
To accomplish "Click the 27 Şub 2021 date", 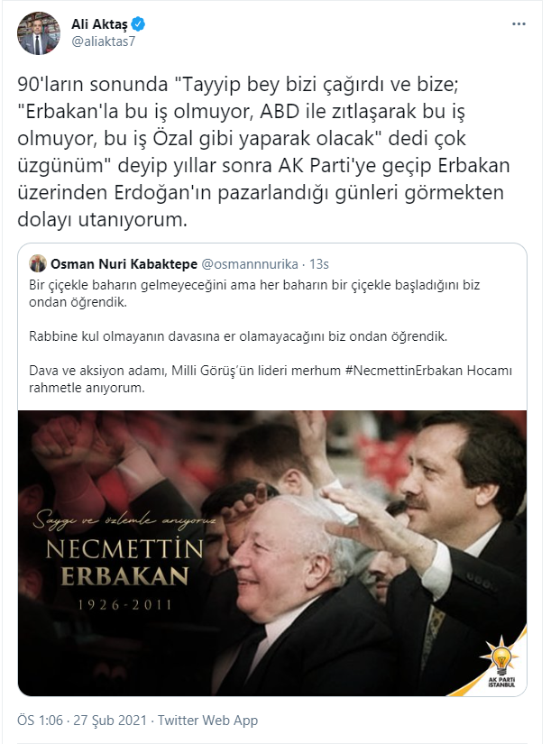I will click(x=110, y=721).
